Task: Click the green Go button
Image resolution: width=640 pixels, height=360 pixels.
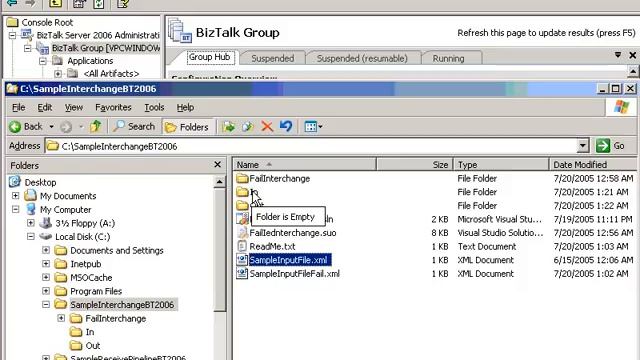Action: coord(610,146)
